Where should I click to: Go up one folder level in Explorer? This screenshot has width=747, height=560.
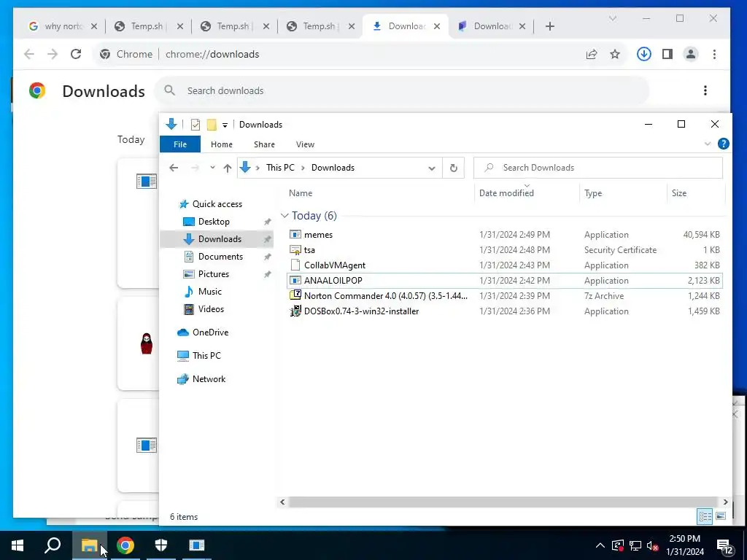(228, 168)
